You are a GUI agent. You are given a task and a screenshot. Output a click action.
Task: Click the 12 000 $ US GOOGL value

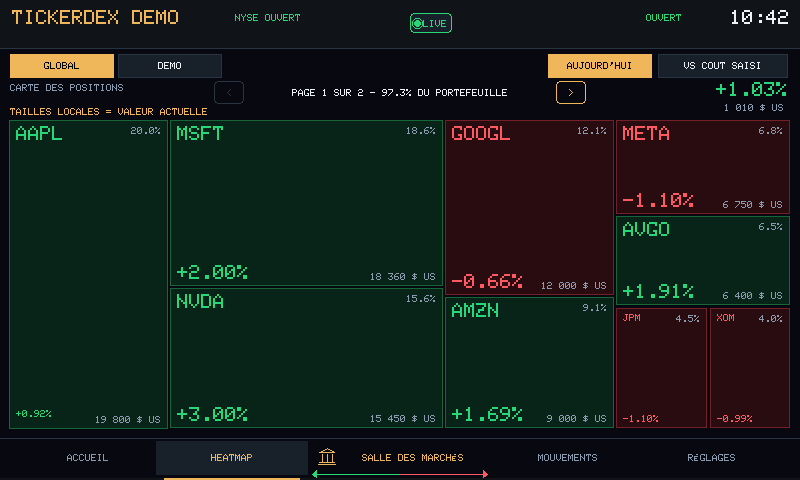tap(573, 286)
